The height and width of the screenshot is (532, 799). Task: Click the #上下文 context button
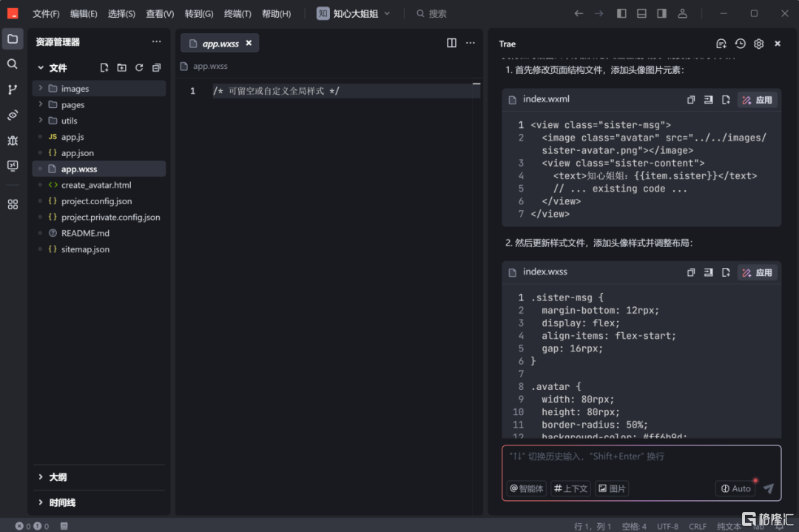[570, 488]
